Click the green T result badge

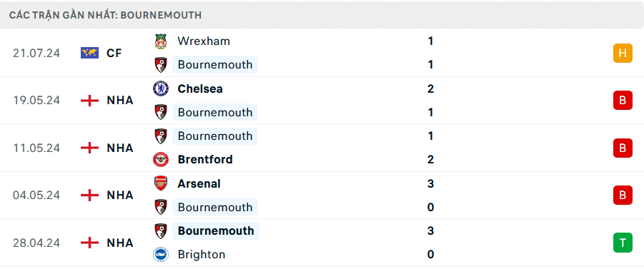click(623, 243)
